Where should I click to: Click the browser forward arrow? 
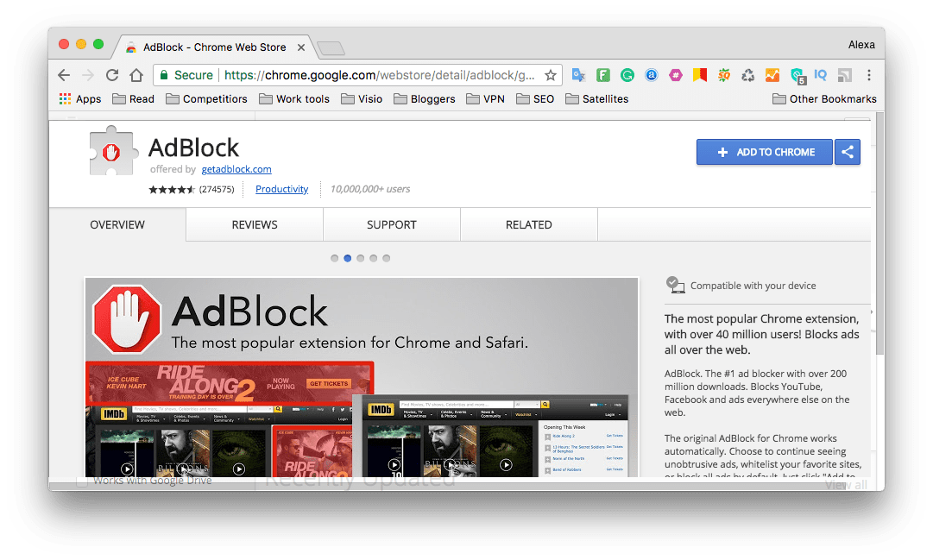pyautogui.click(x=88, y=75)
